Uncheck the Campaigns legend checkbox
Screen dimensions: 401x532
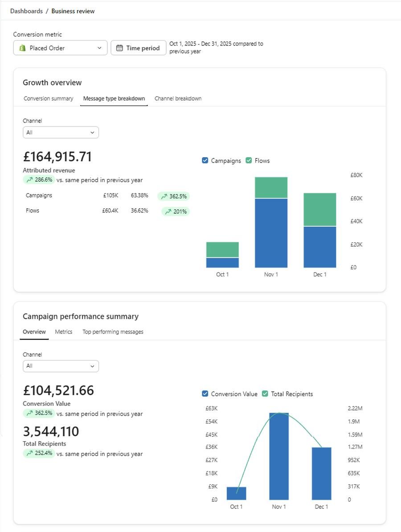click(205, 160)
